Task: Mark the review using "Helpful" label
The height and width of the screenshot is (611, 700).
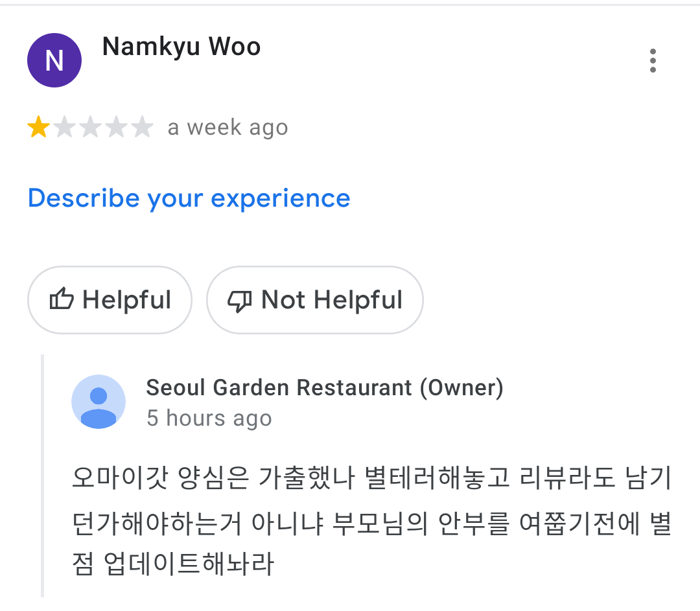Action: pos(127,300)
